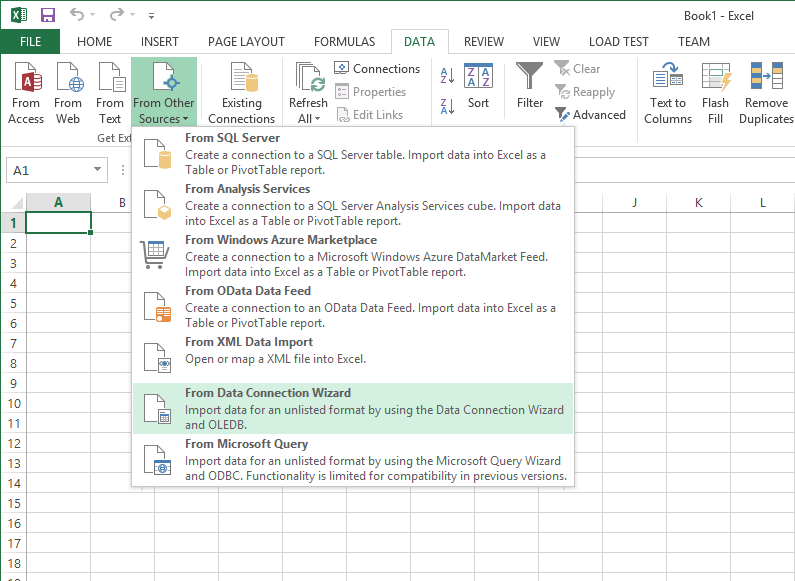Switch to the HOME tab
Image resolution: width=795 pixels, height=581 pixels.
tap(94, 42)
